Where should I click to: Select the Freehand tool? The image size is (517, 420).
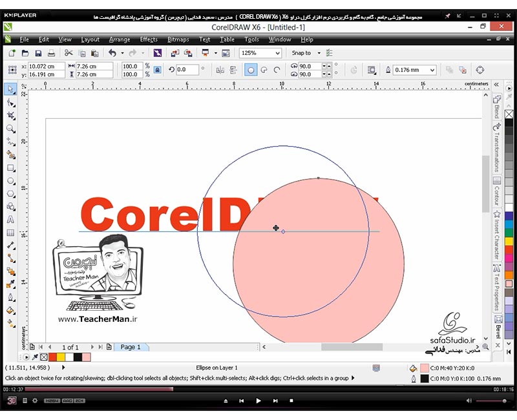(11, 142)
